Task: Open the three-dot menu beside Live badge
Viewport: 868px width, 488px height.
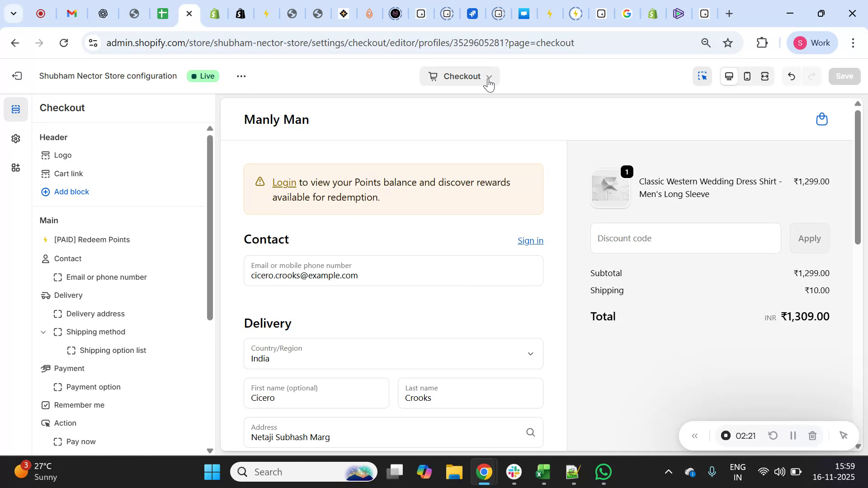Action: [241, 76]
